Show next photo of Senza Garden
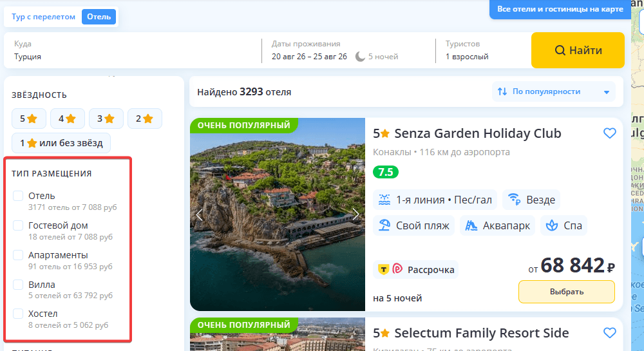 (355, 214)
